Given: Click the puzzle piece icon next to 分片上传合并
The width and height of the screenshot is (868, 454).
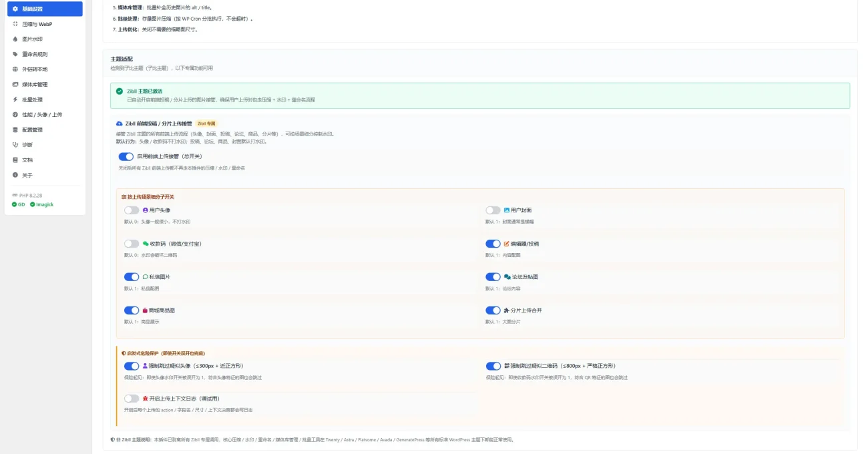Looking at the screenshot, I should tap(507, 310).
